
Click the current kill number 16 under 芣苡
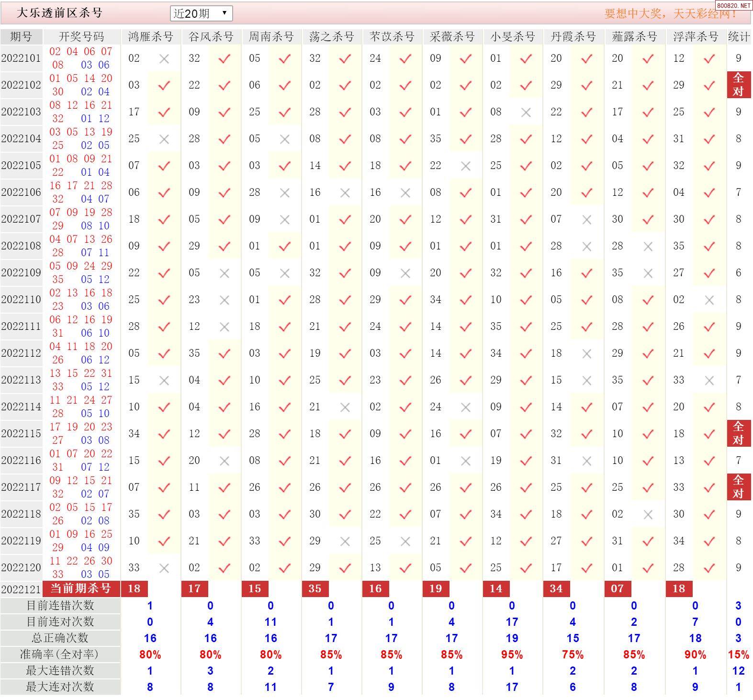click(376, 588)
